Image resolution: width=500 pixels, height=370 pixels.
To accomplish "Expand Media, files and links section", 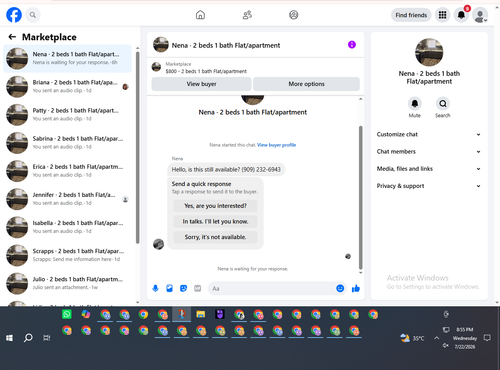I will 429,169.
